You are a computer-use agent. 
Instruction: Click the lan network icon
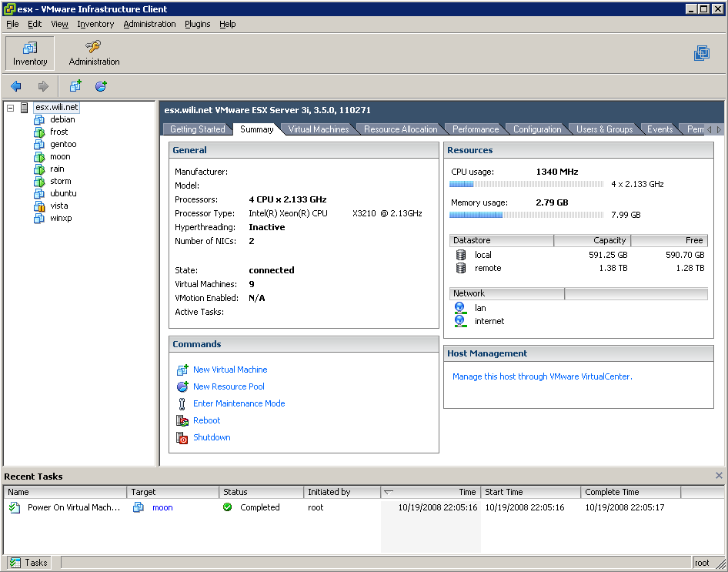pos(460,308)
